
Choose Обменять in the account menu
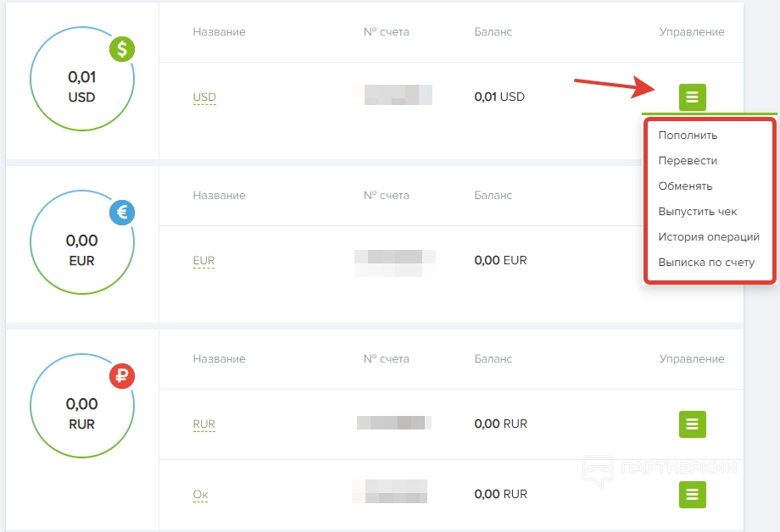click(x=685, y=186)
